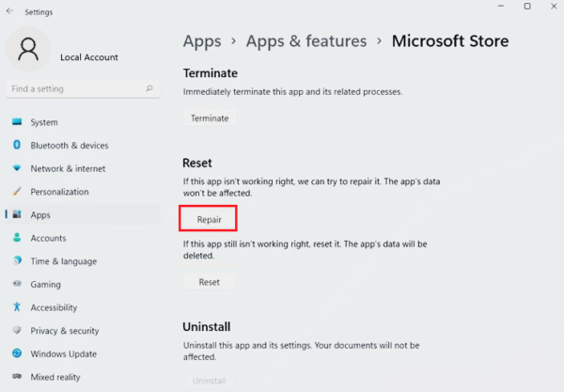The image size is (564, 392).
Task: Open Bluetooth & devices icon
Action: (17, 146)
